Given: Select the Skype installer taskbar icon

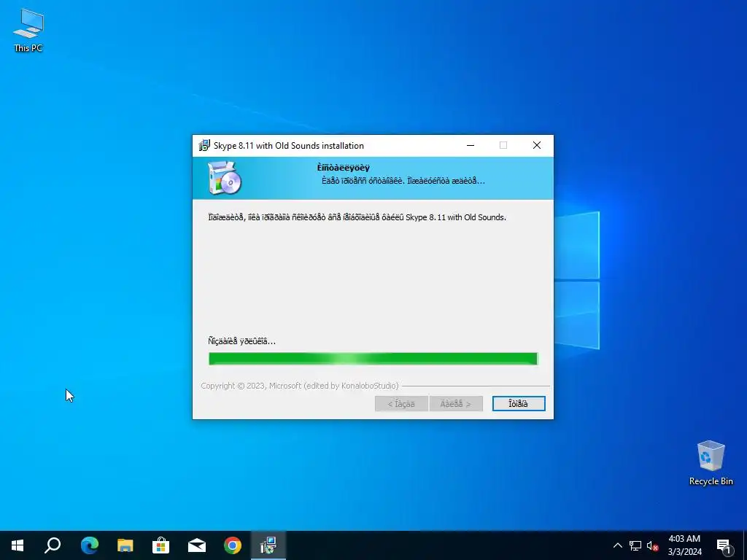Looking at the screenshot, I should click(268, 545).
